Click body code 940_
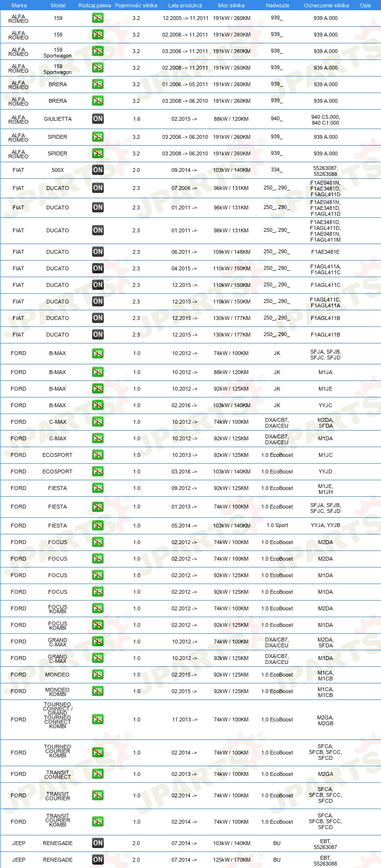381x868 pixels. tap(277, 118)
